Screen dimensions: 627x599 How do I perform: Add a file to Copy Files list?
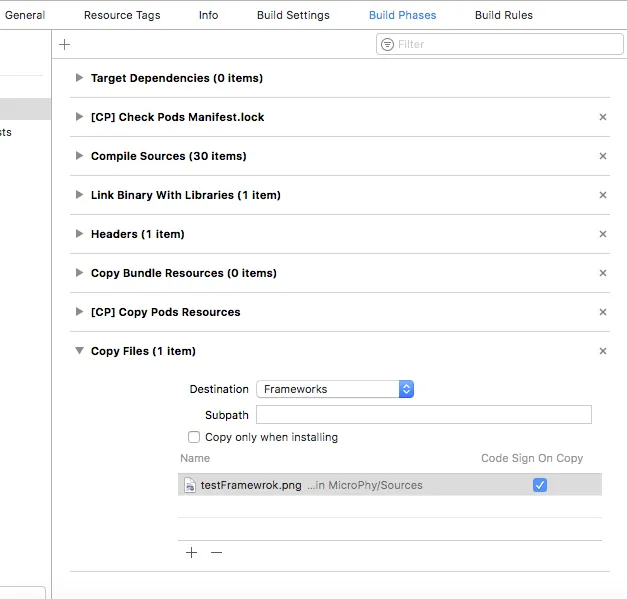click(x=192, y=553)
